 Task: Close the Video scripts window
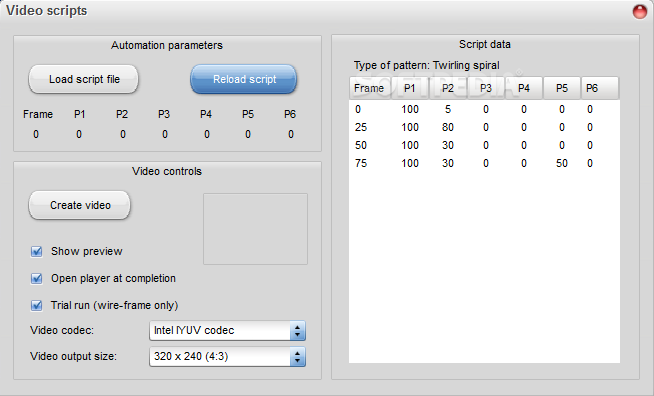[x=639, y=12]
